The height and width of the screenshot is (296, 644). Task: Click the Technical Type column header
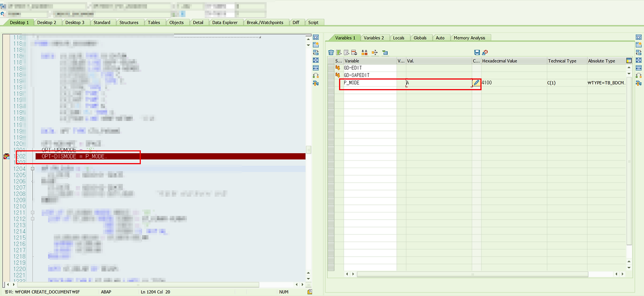[x=567, y=60]
